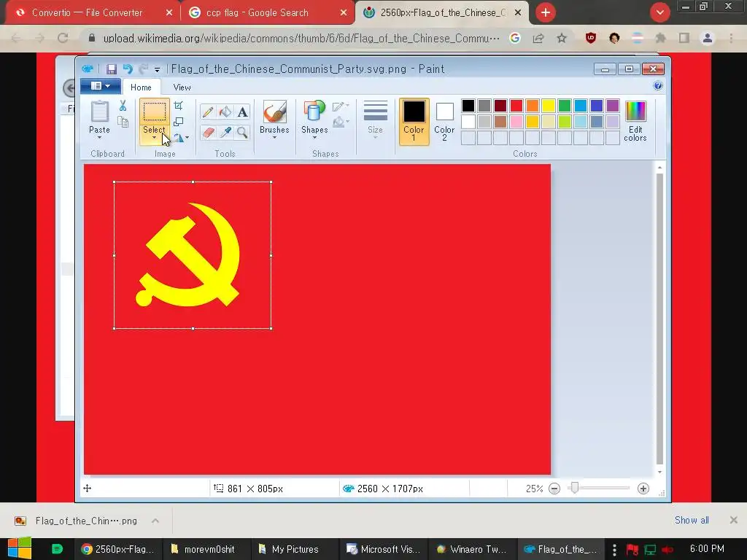Open Paint Help question mark icon

tap(658, 86)
